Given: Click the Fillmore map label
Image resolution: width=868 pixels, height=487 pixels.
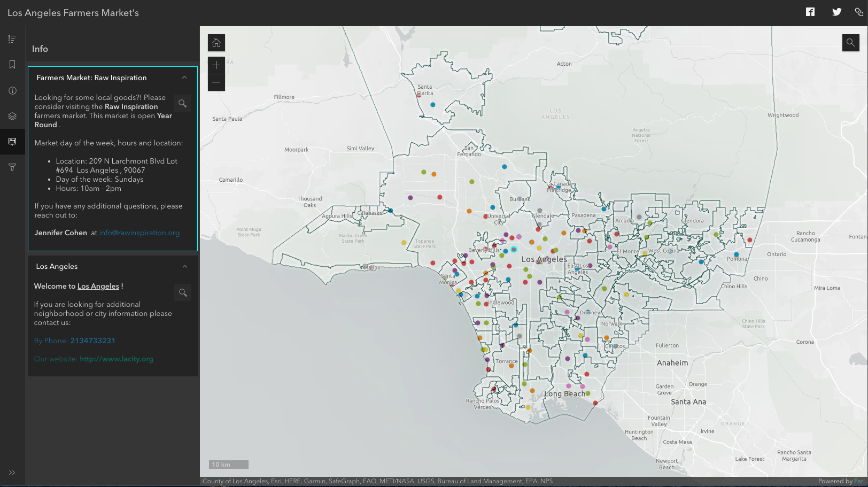Looking at the screenshot, I should coord(284,97).
